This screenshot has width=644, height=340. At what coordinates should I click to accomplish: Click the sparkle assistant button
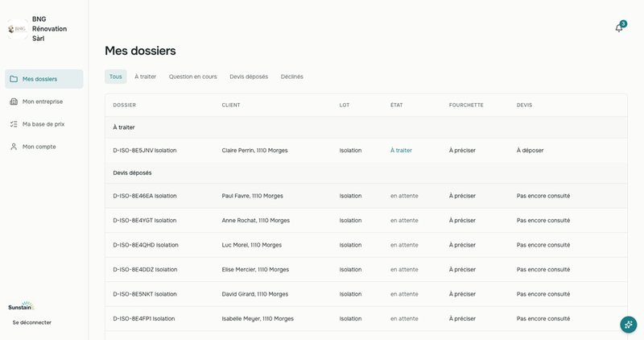(x=629, y=325)
